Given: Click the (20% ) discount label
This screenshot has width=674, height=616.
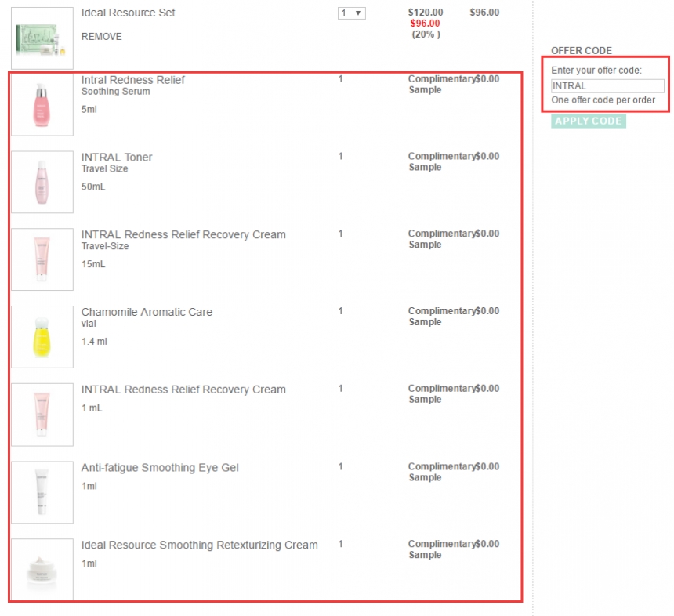Looking at the screenshot, I should pos(426,34).
